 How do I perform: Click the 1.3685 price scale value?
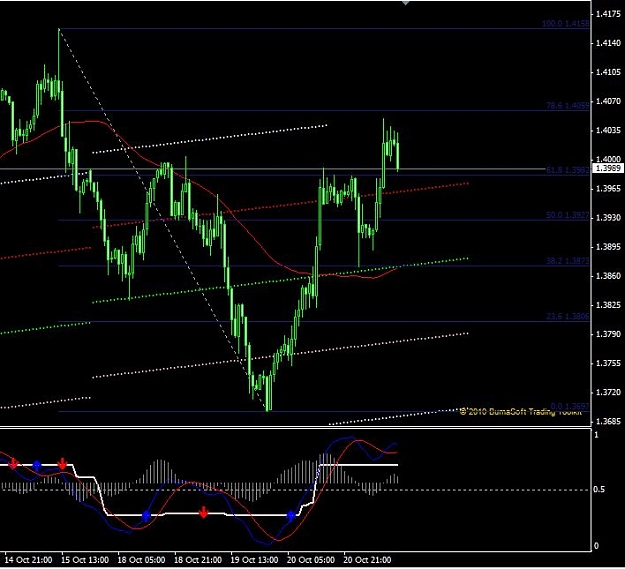(x=608, y=421)
